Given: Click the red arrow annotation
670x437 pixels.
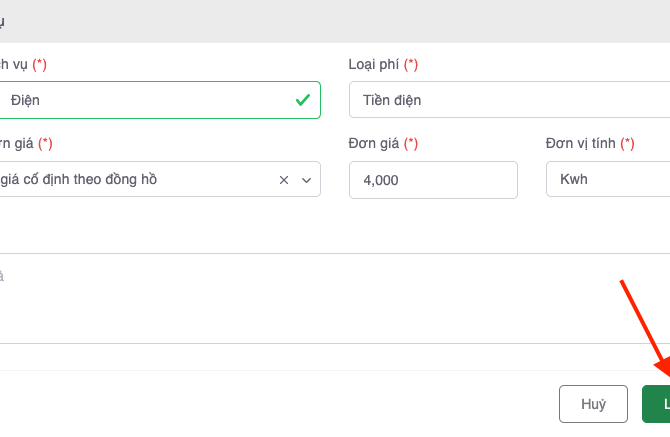Looking at the screenshot, I should coord(645,328).
